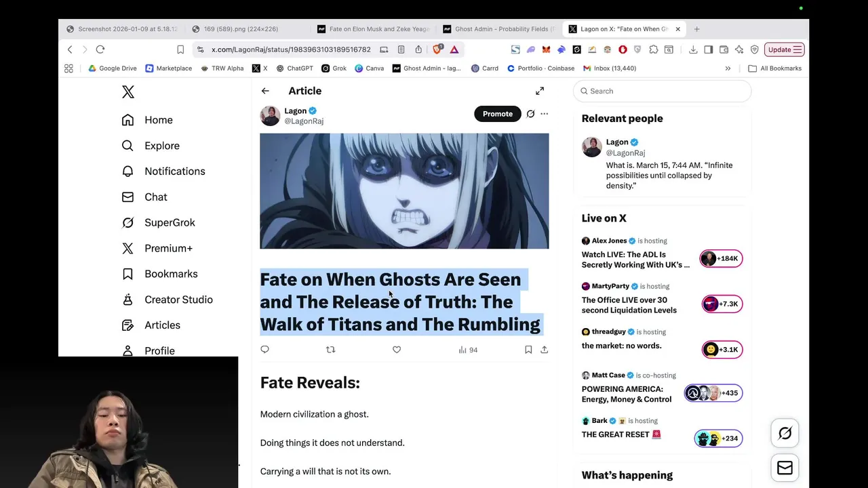
Task: Open Premium+ in the sidebar
Action: pos(157,249)
